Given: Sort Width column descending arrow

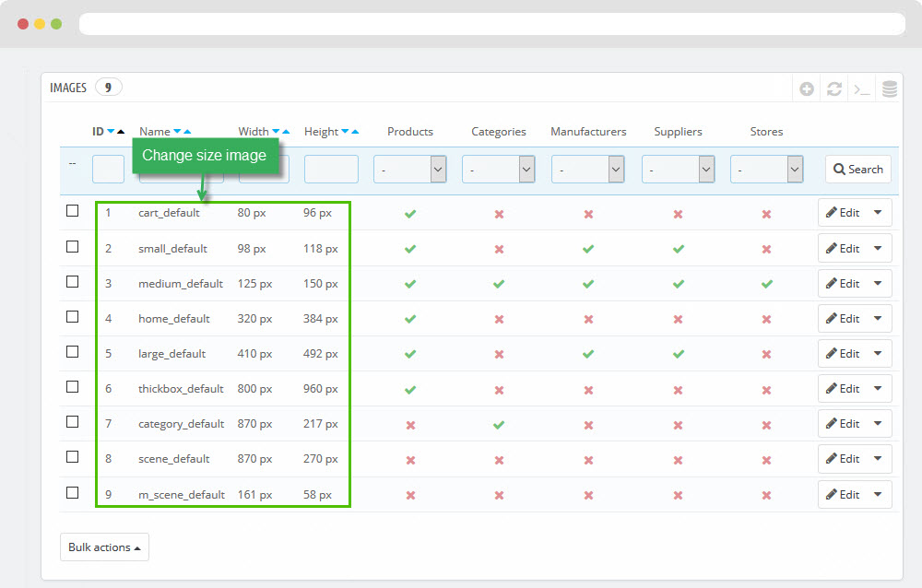Looking at the screenshot, I should click(x=276, y=132).
